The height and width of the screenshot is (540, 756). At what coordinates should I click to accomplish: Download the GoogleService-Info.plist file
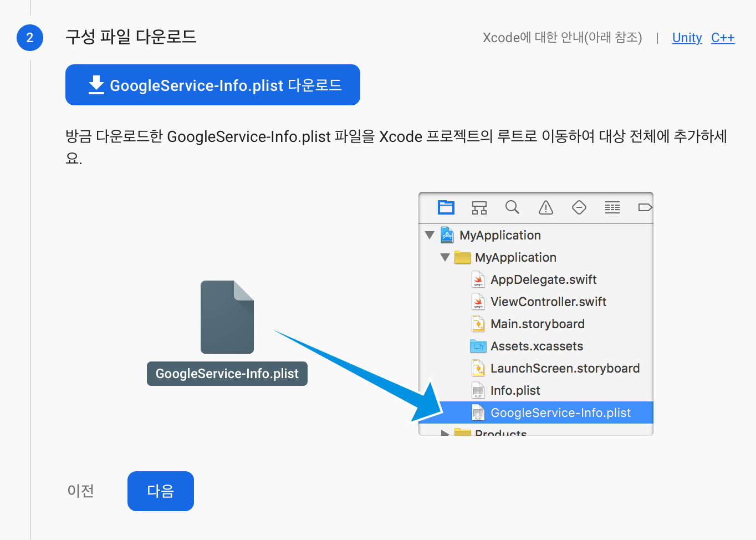coord(213,85)
